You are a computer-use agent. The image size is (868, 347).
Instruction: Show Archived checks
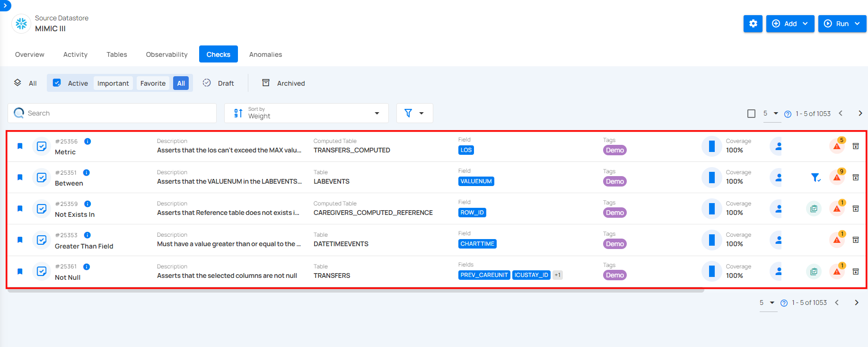click(284, 83)
